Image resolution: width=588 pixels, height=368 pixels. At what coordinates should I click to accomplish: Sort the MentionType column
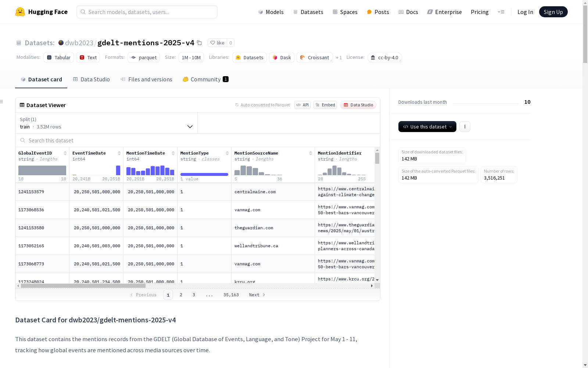pyautogui.click(x=227, y=153)
